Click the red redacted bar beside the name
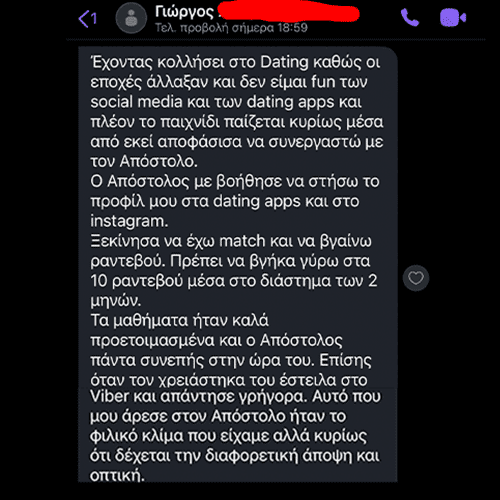The image size is (500, 500). tap(289, 13)
